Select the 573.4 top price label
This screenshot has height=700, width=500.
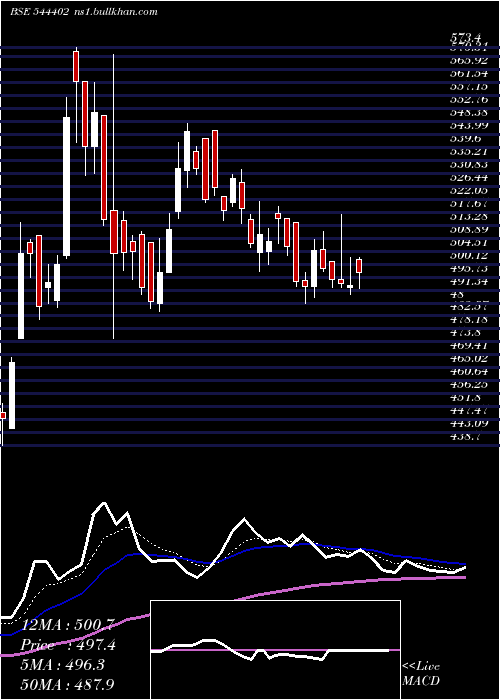(467, 38)
